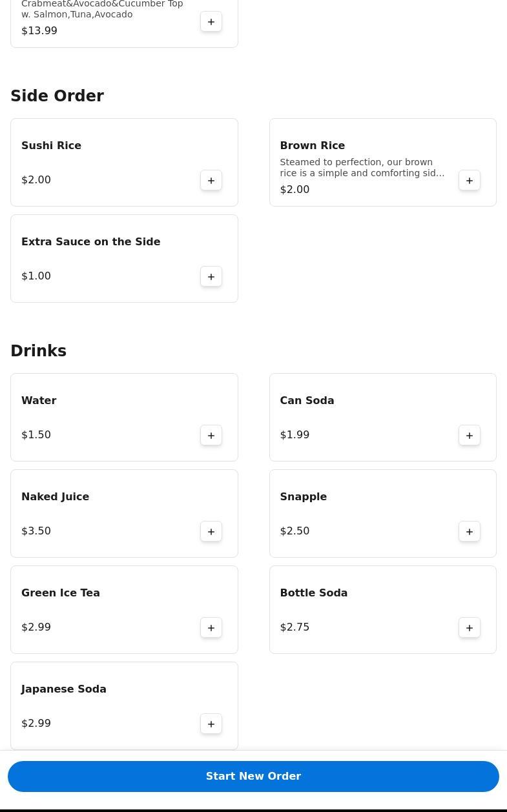Add the $13.99 crabmeat roll item

point(211,22)
